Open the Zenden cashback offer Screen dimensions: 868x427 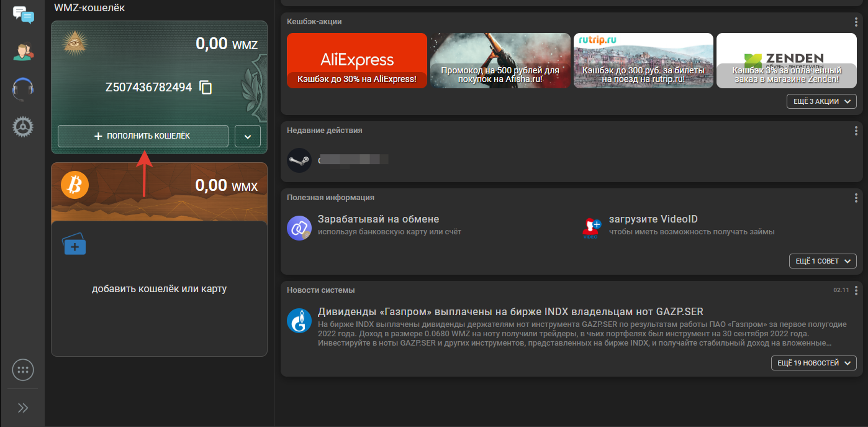(x=786, y=60)
